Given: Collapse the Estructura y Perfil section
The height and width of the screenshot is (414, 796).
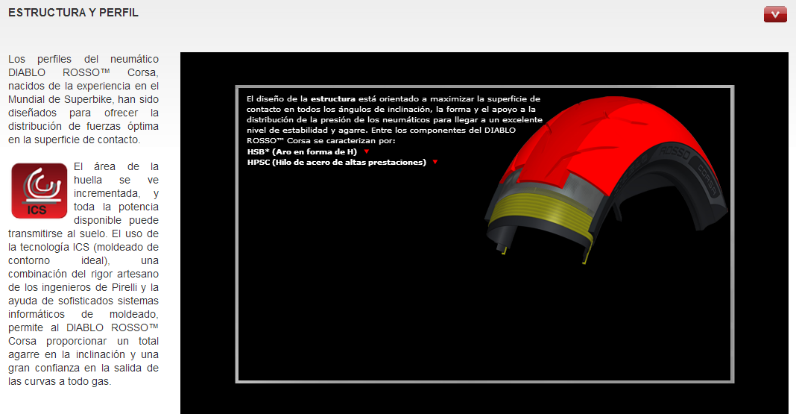Looking at the screenshot, I should 774,14.
